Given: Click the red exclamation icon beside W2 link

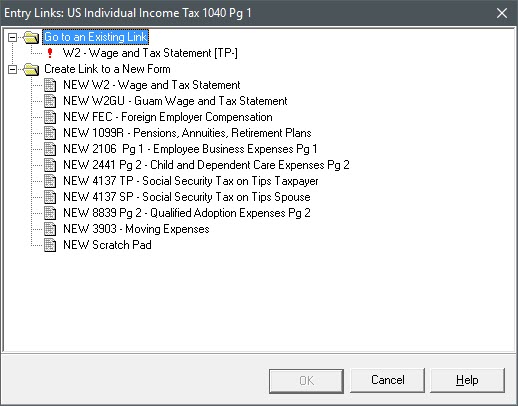Looking at the screenshot, I should pyautogui.click(x=50, y=53).
